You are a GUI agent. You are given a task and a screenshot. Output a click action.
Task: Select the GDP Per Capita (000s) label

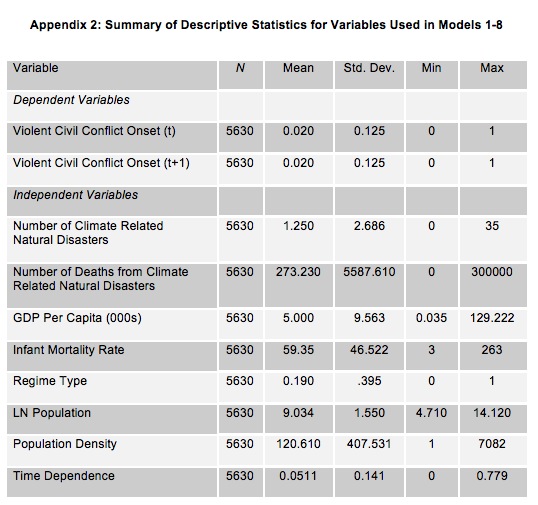77,318
